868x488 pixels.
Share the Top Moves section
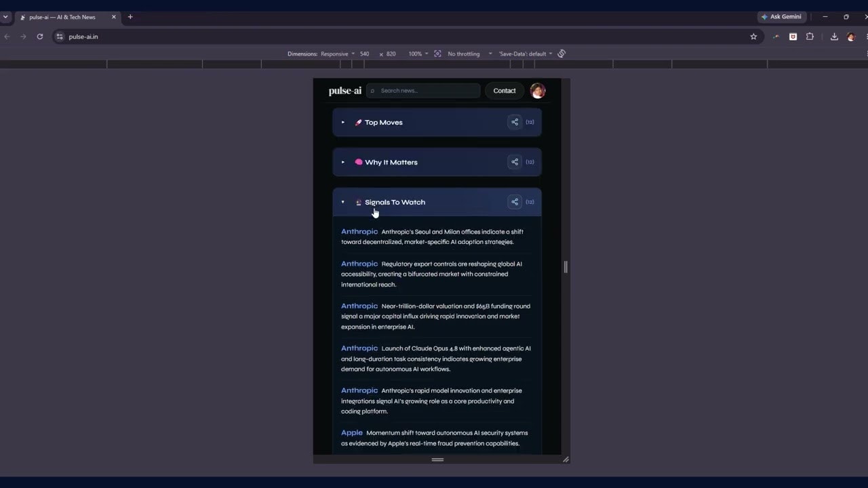pyautogui.click(x=515, y=122)
